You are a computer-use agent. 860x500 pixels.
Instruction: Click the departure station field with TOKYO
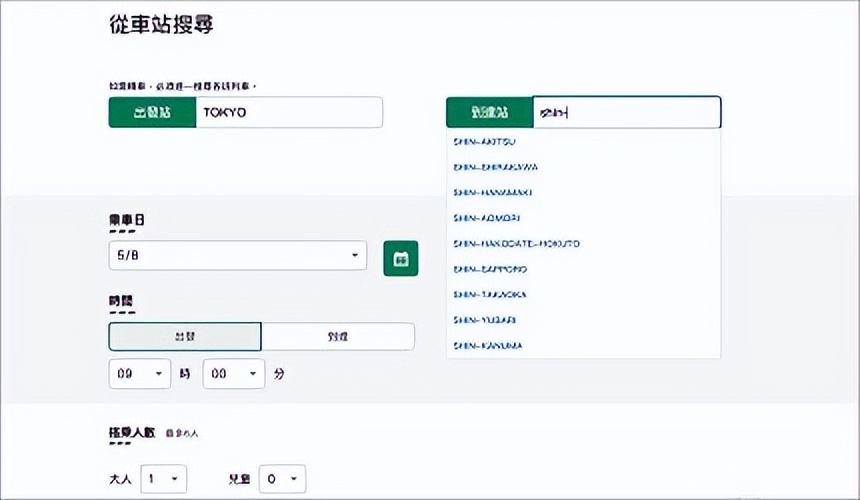tap(289, 112)
